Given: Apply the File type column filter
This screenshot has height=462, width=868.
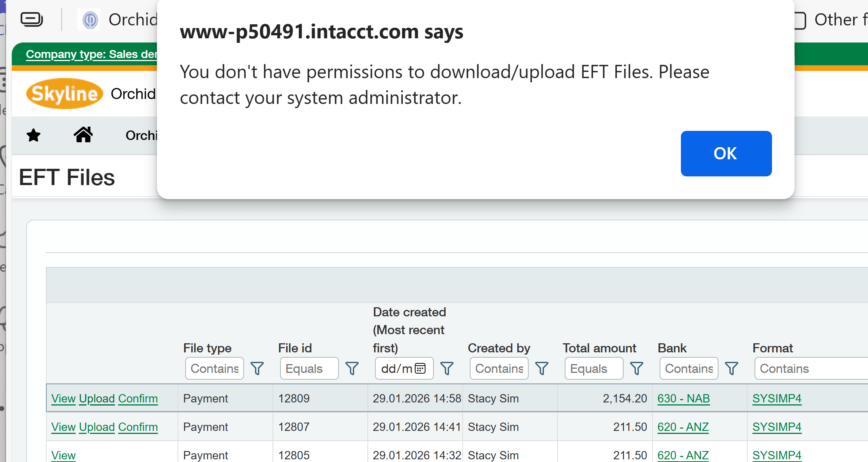Looking at the screenshot, I should (257, 368).
